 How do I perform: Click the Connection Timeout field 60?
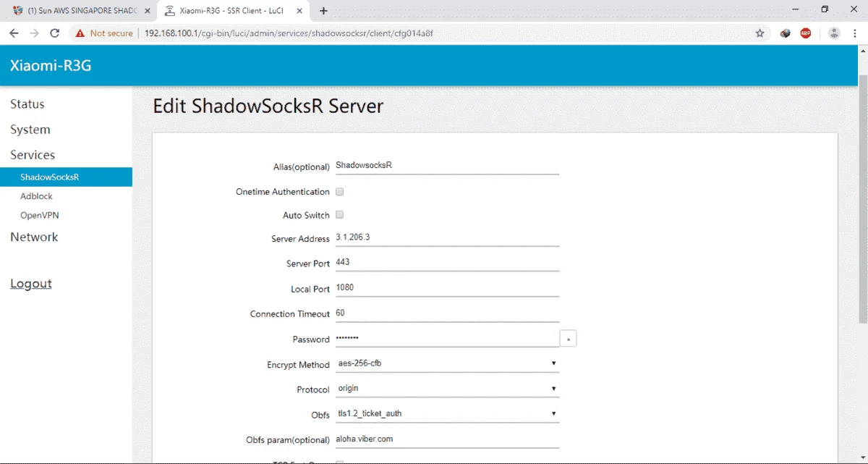[447, 313]
